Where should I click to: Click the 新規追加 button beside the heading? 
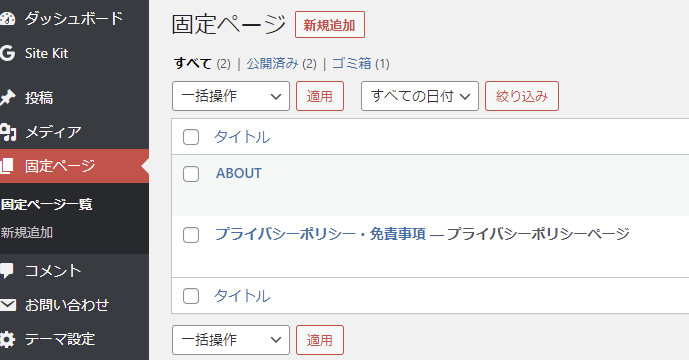330,25
